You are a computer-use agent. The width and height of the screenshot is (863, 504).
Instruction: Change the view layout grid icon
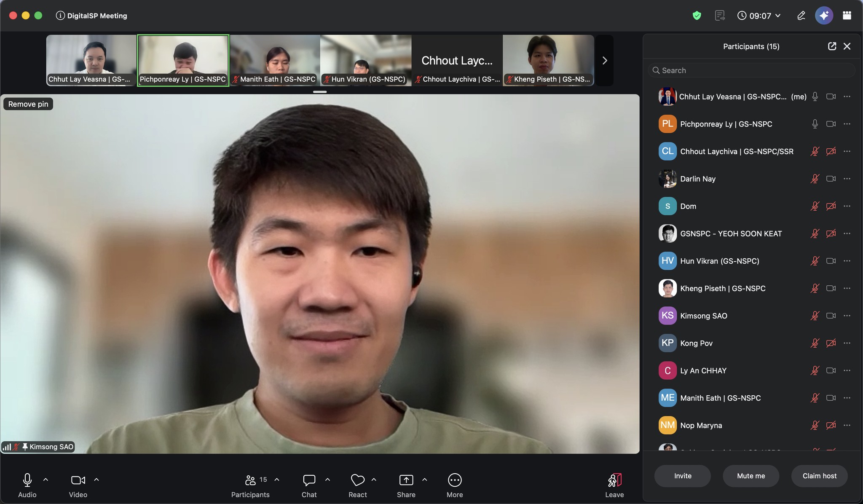(847, 16)
